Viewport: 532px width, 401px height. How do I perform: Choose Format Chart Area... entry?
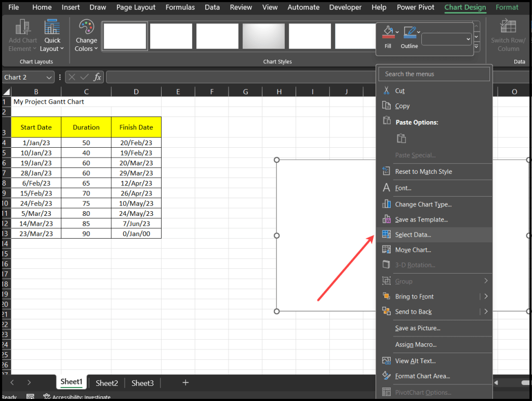[434, 376]
